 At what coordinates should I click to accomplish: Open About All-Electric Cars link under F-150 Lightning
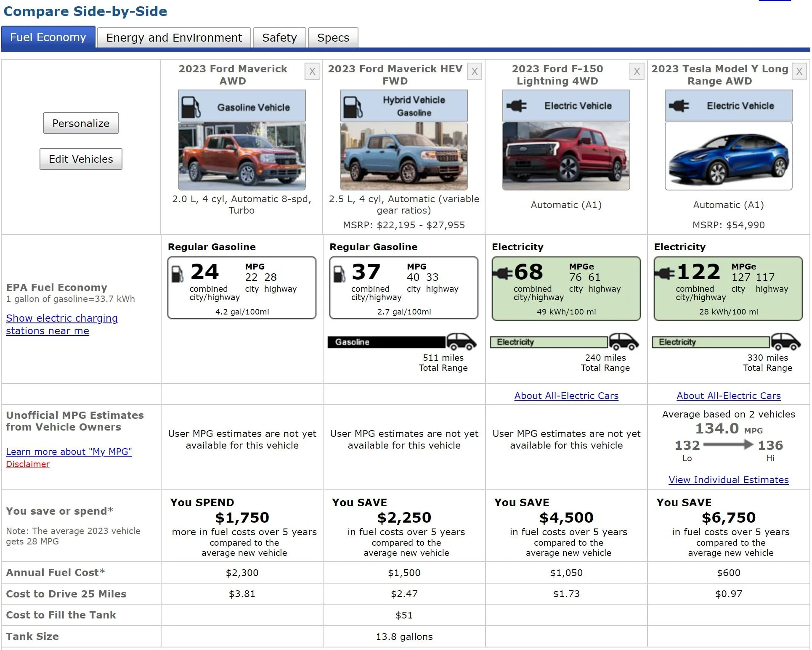pos(566,396)
